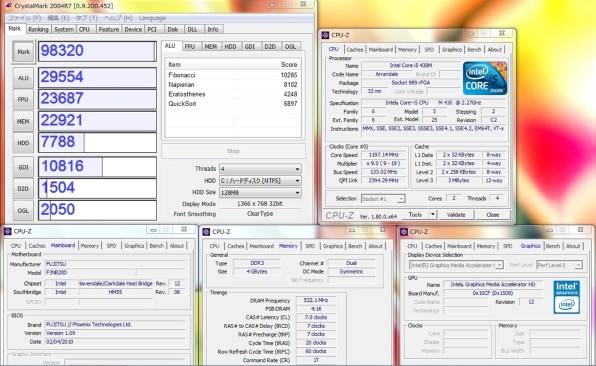
Task: Switch to the Ranking tab in CrystalMark
Action: pyautogui.click(x=38, y=29)
